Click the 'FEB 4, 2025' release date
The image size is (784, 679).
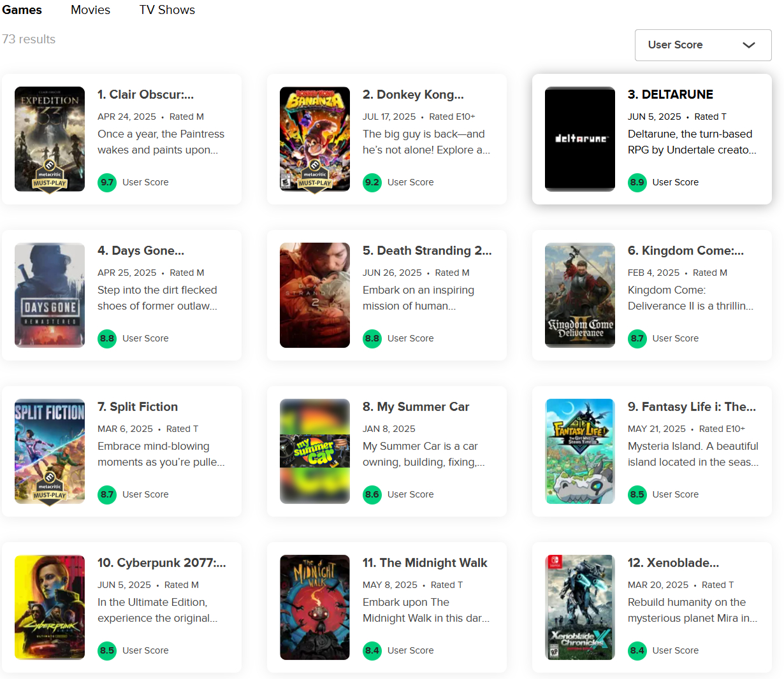point(653,273)
